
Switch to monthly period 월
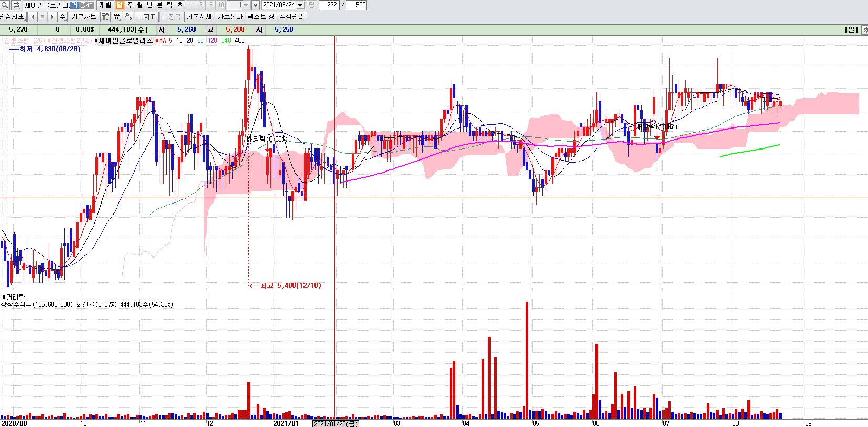point(139,5)
